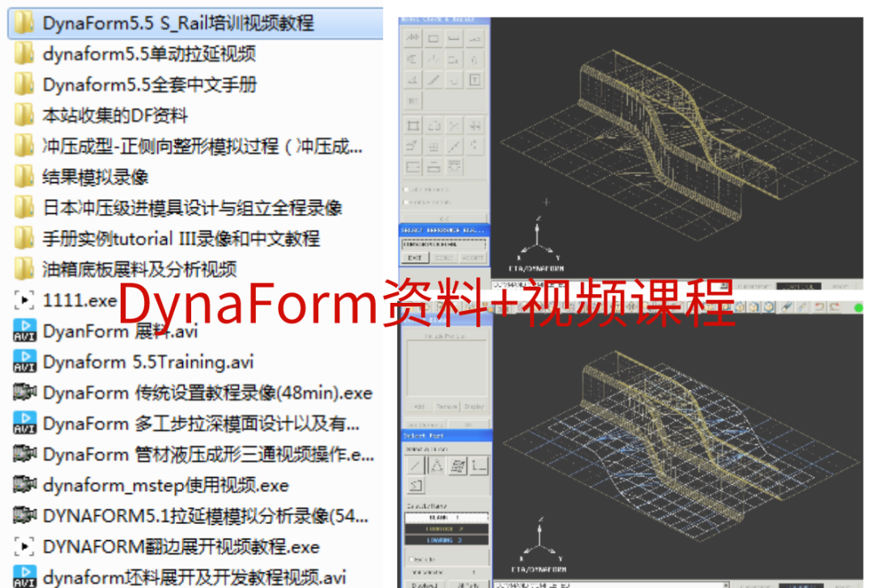Image resolution: width=875 pixels, height=588 pixels.
Task: Click the redo arrow icon in the DynaForm toolbar
Action: pos(834,307)
